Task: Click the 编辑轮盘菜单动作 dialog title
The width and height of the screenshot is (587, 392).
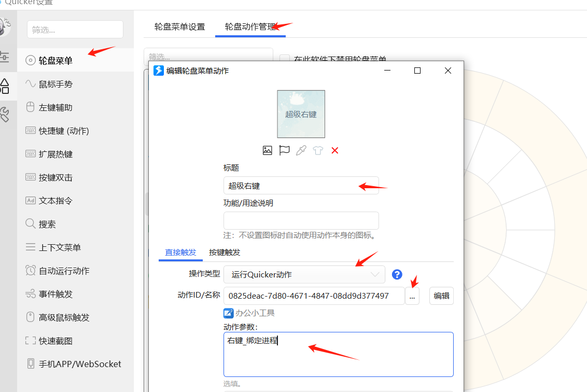Action: 198,71
